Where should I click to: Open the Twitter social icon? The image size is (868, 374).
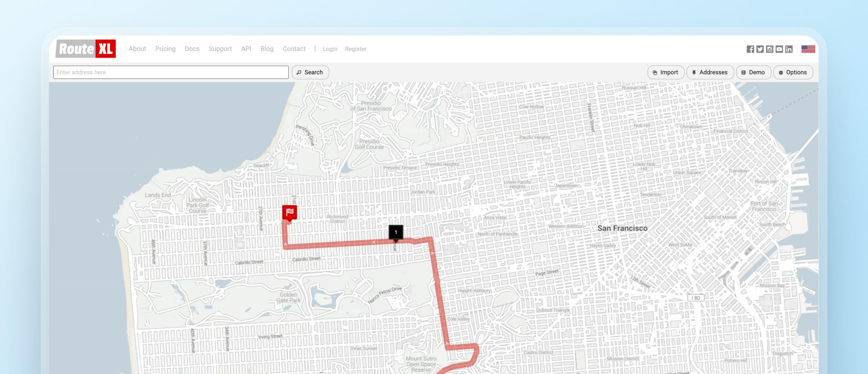coord(760,49)
